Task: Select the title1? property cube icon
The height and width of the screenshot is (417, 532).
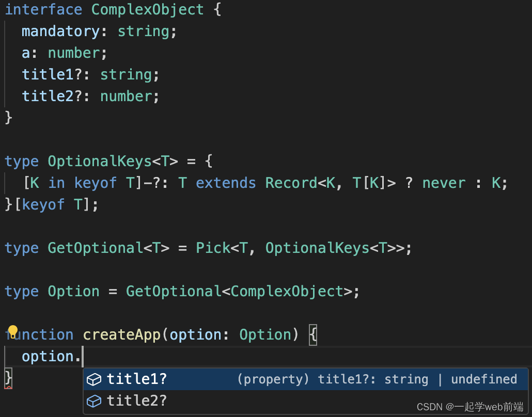Action: tap(94, 379)
